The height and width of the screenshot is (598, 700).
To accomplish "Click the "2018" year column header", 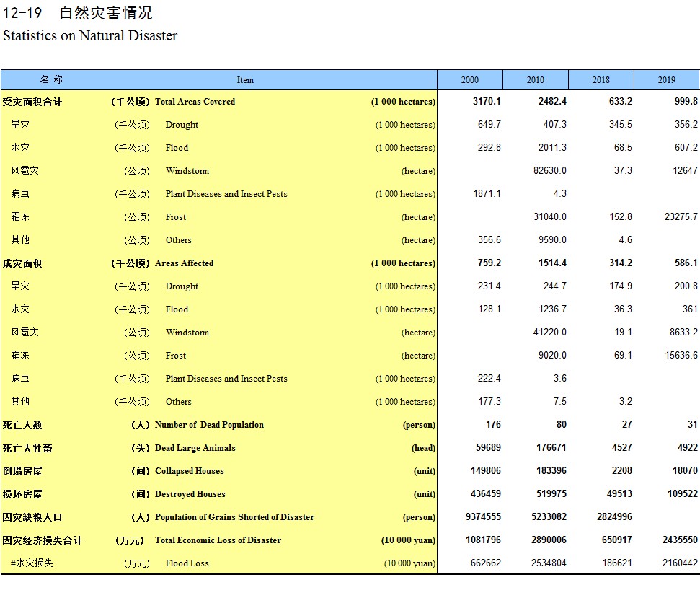I will point(601,80).
